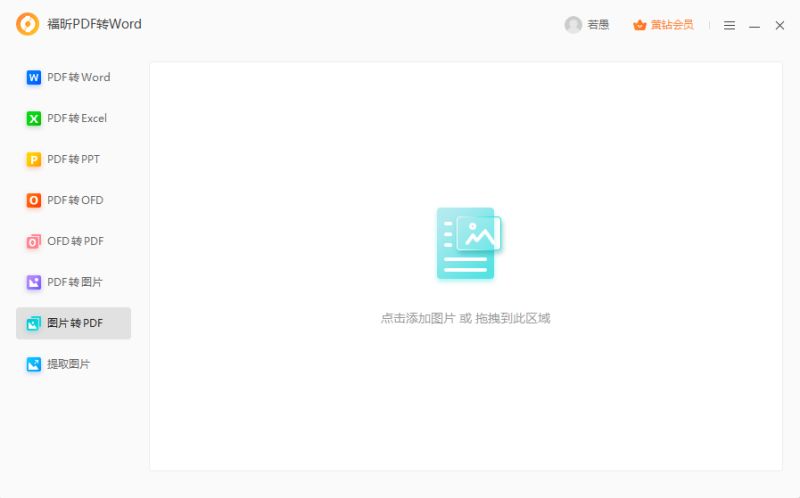This screenshot has width=800, height=498.
Task: Click the add-image illustration in drop area
Action: coord(469,243)
